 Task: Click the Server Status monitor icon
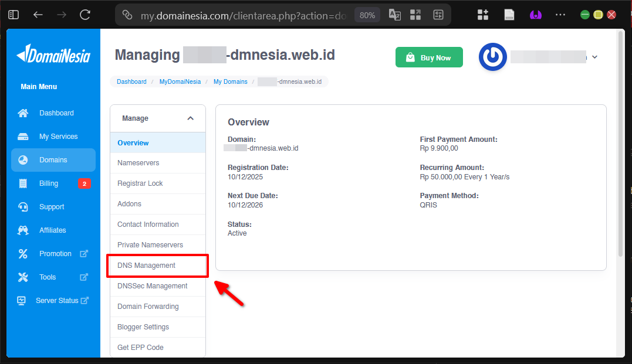[x=21, y=300]
